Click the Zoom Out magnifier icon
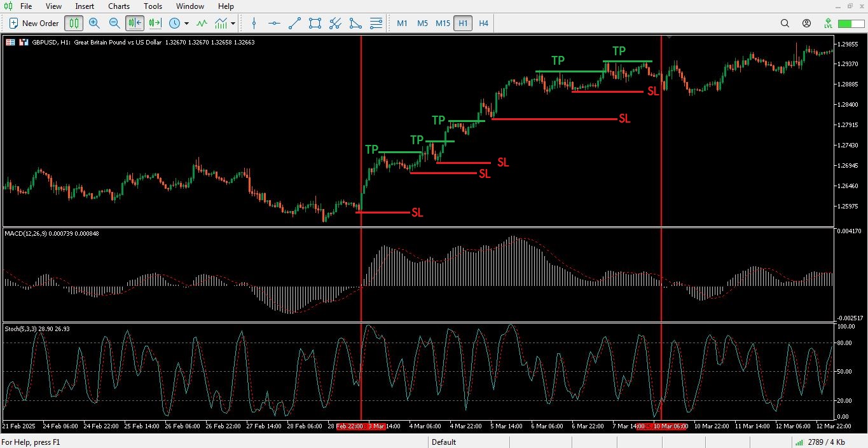Screen dimensions: 868x448 114,24
